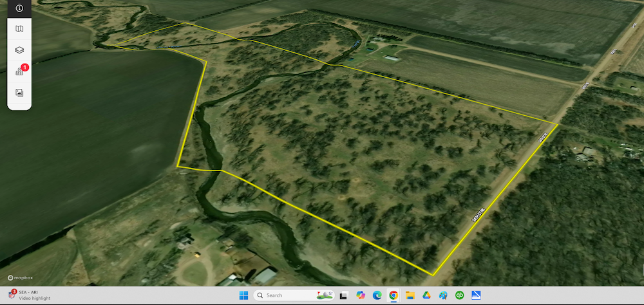Open the info panel icon
The height and width of the screenshot is (305, 644).
tap(19, 8)
